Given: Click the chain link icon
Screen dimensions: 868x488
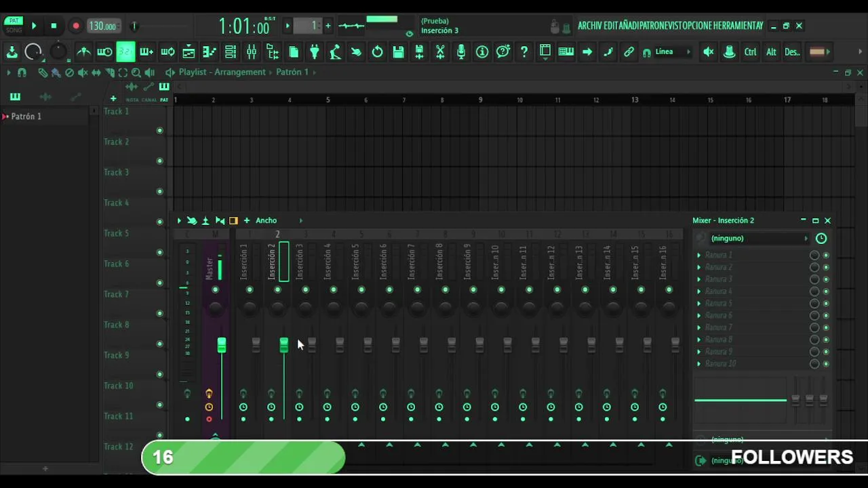Looking at the screenshot, I should 629,52.
